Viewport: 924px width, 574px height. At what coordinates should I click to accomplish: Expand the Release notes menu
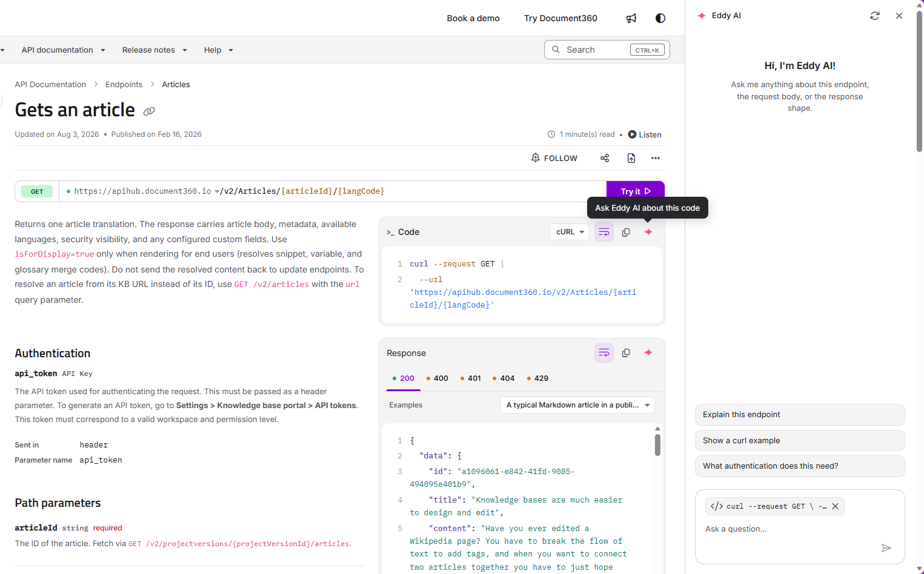click(155, 50)
